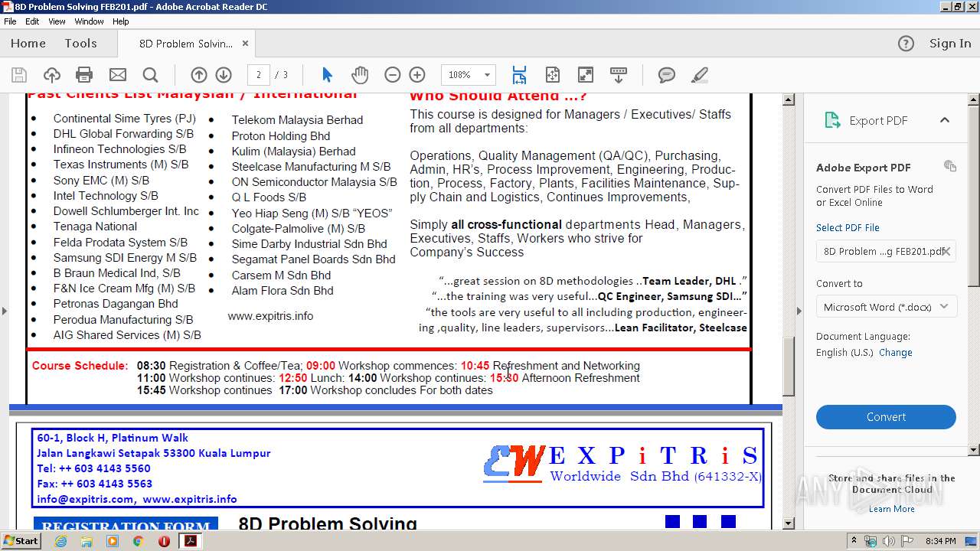Open file explorer folder in taskbar

pyautogui.click(x=87, y=541)
